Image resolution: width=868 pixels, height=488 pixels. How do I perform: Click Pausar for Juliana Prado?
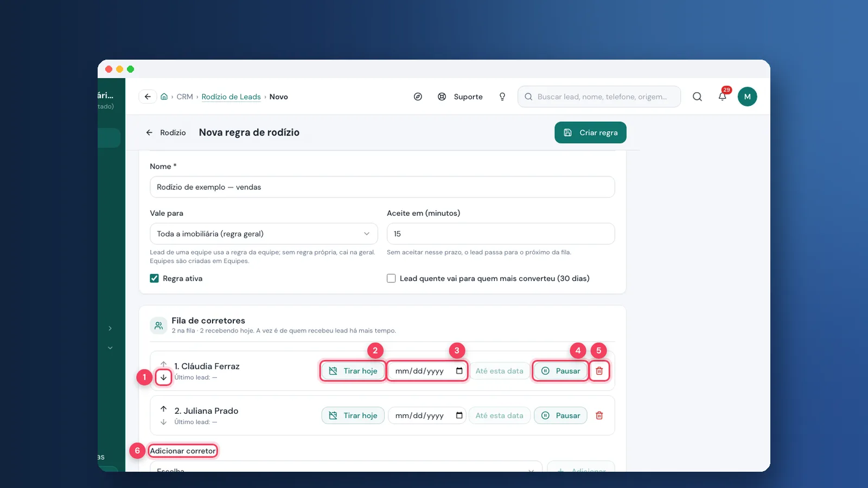click(x=560, y=415)
